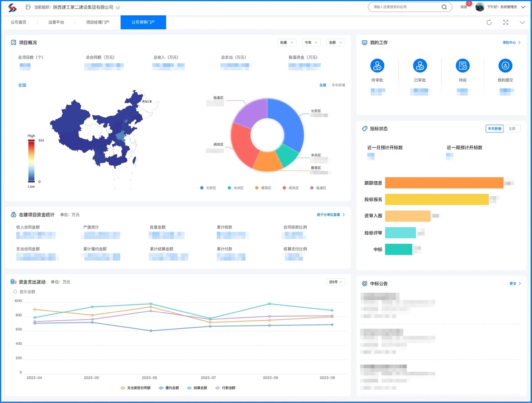Toggle 未央区 pie legend item
This screenshot has width=532, height=403.
pyautogui.click(x=235, y=188)
